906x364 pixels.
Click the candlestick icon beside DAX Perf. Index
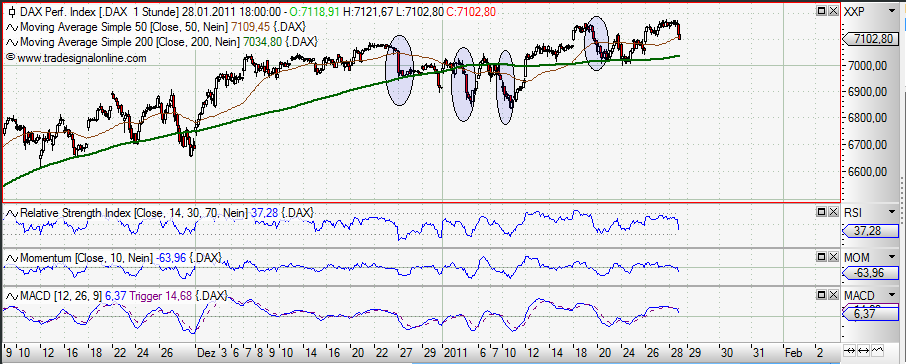[12, 12]
